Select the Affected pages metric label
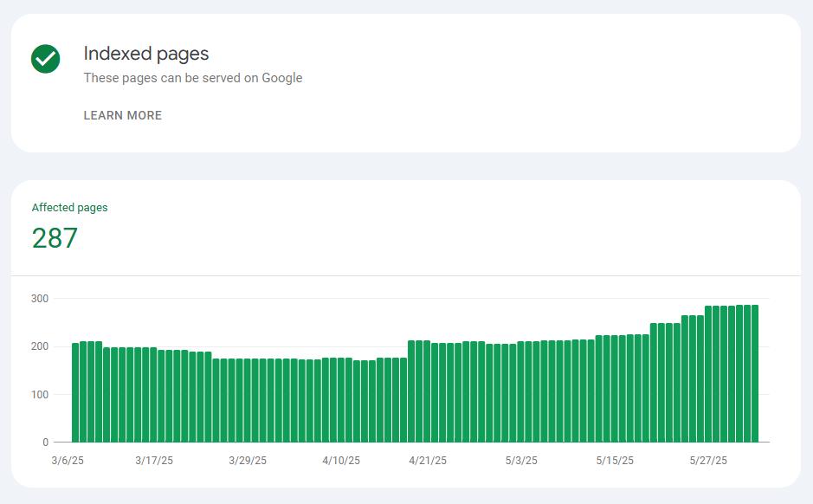 pos(69,208)
